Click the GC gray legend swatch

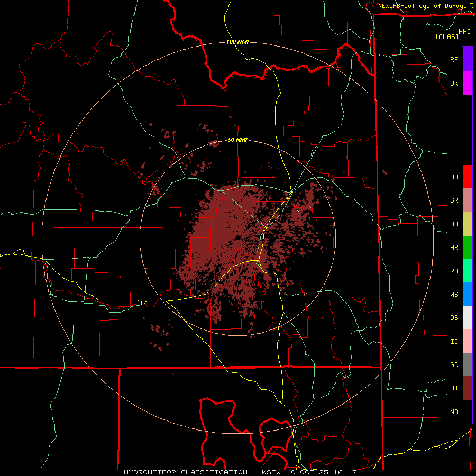467,364
